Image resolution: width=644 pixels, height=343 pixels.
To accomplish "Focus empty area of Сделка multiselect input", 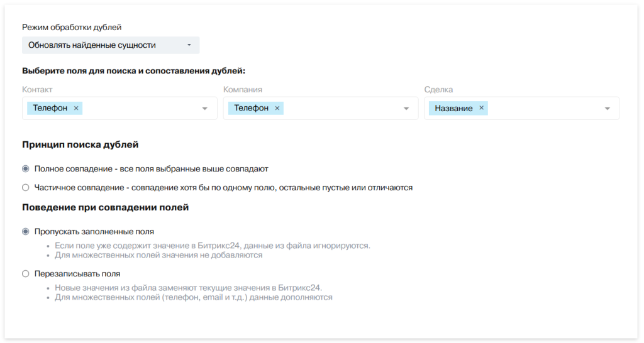I will coord(541,108).
